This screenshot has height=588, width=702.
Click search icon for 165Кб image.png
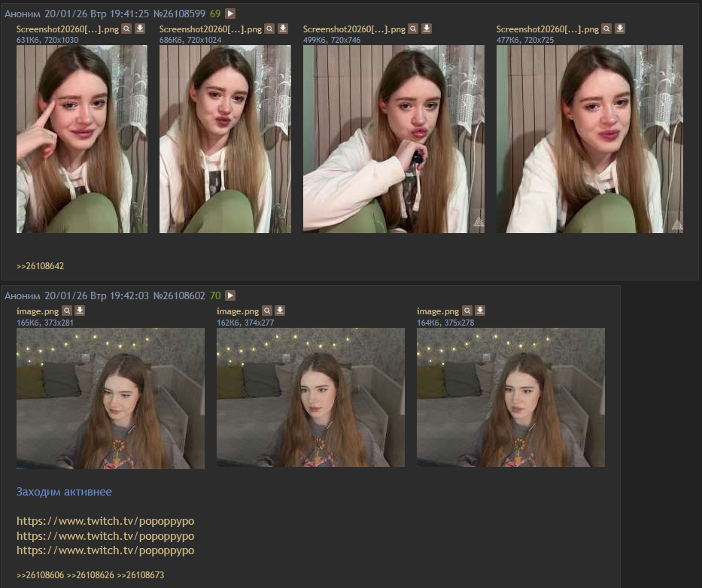tap(67, 311)
